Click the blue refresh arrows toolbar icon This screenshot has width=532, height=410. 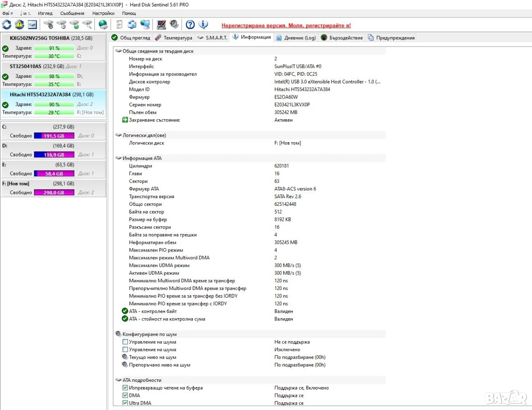(7, 24)
